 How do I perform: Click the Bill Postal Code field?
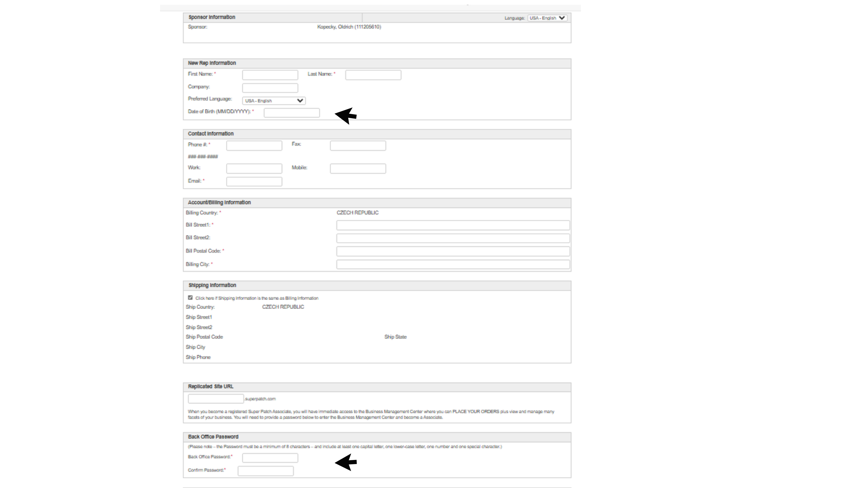(453, 251)
